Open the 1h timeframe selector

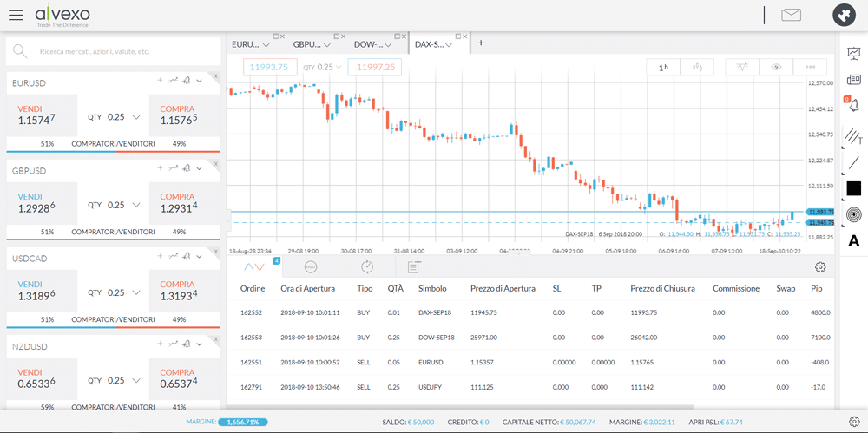[x=663, y=67]
